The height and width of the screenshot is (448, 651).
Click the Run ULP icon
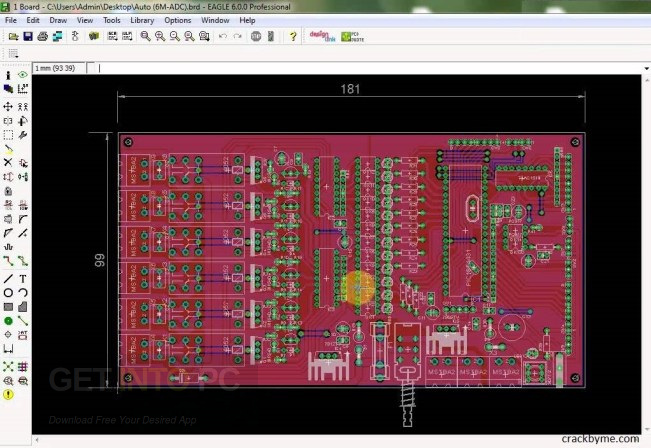pyautogui.click(x=127, y=37)
